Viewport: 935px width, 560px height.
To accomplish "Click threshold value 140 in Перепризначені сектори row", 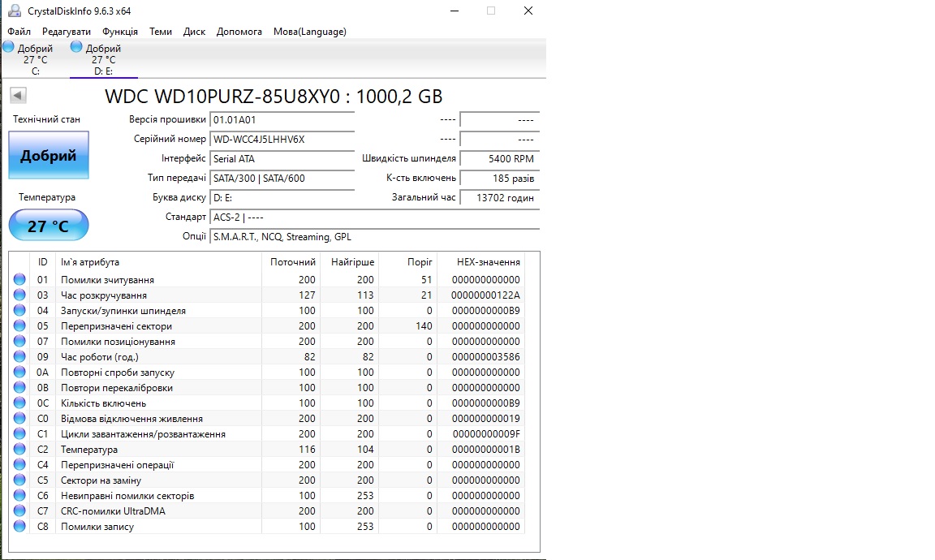I will pyautogui.click(x=424, y=325).
